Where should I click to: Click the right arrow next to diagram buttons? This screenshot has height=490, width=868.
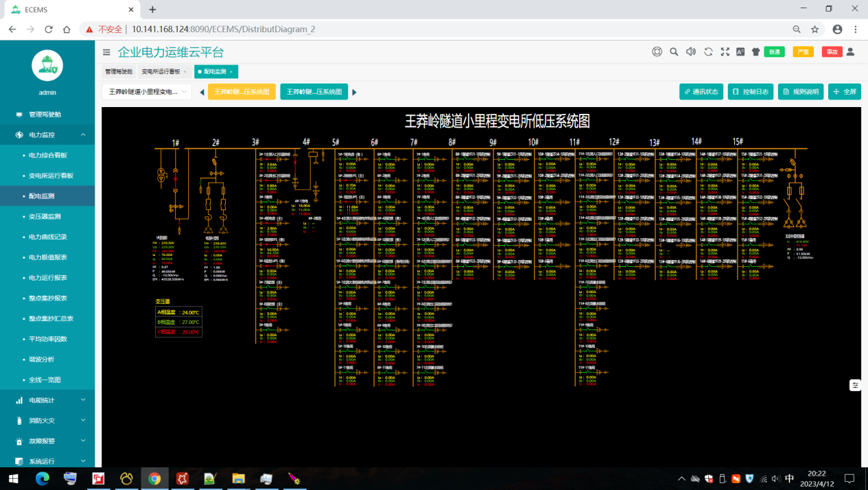[355, 93]
